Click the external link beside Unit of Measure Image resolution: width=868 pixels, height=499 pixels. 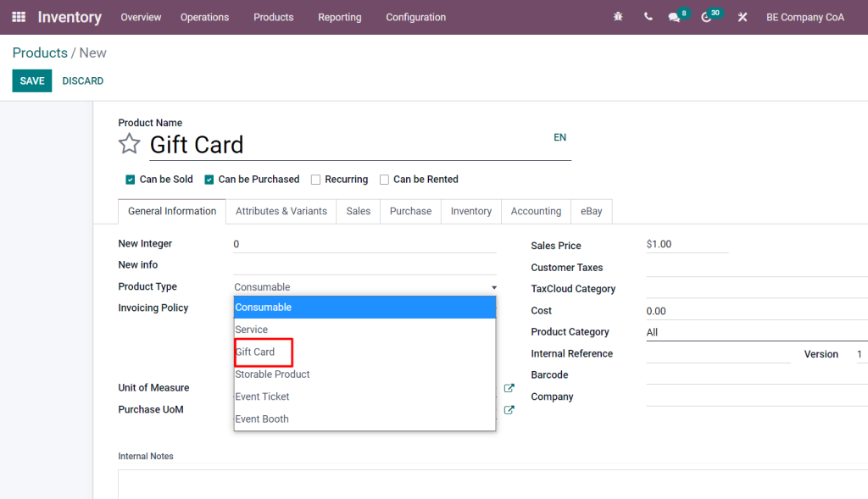pos(509,387)
